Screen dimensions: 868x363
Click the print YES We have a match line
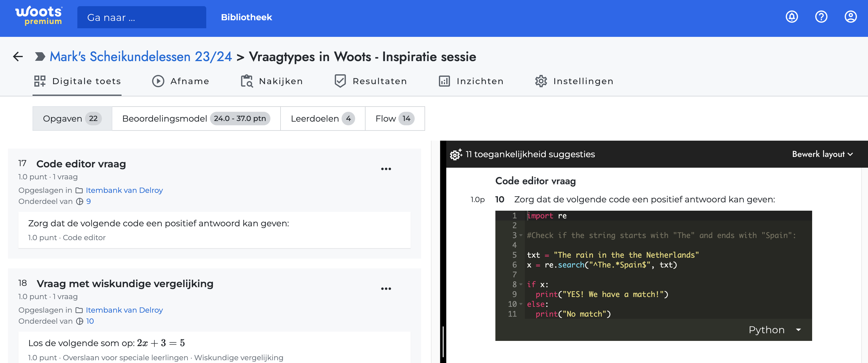(602, 295)
